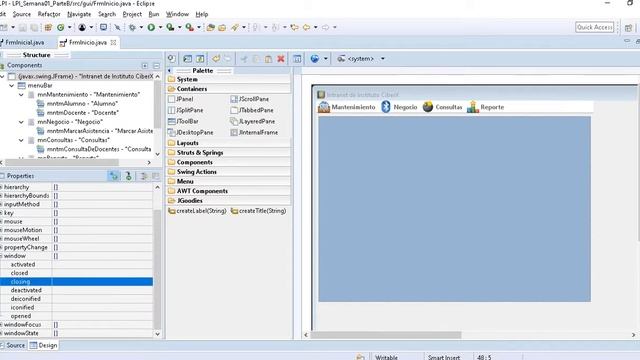Click the Properties panel vertical scrollbar

[158, 269]
